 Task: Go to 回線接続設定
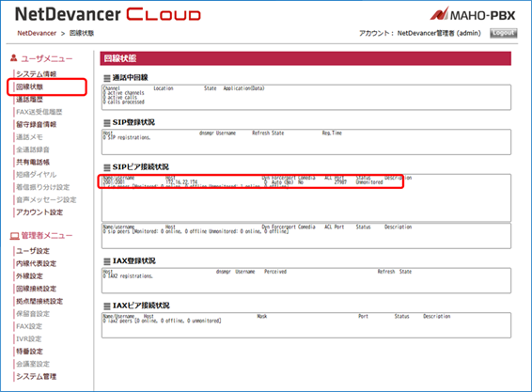coord(37,289)
